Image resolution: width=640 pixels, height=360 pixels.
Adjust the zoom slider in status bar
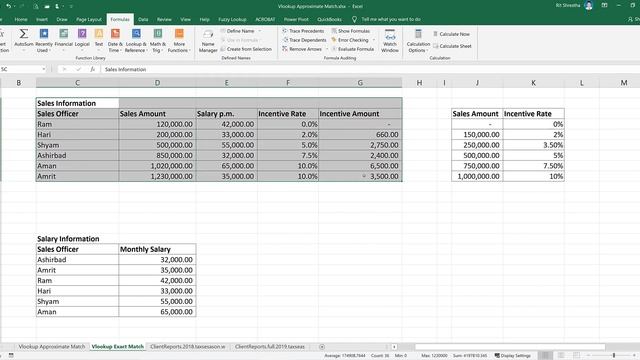[x=613, y=356]
